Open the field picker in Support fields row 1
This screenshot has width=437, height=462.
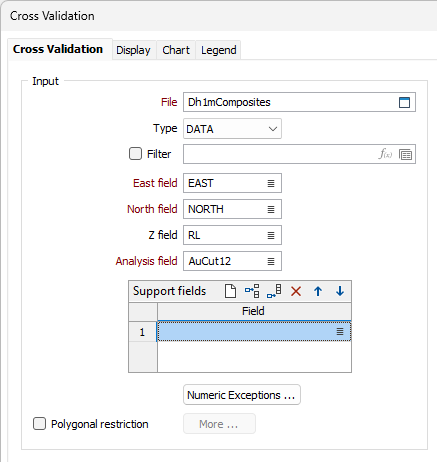pyautogui.click(x=340, y=332)
